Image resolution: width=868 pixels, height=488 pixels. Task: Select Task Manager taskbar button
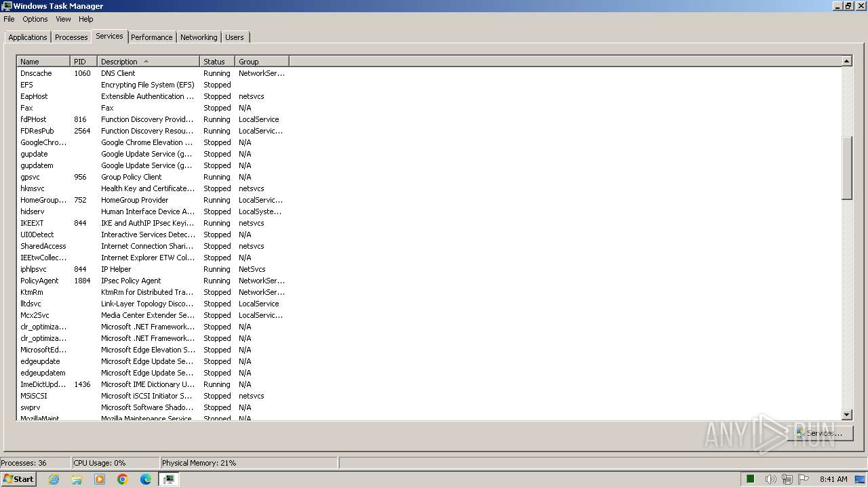click(169, 479)
